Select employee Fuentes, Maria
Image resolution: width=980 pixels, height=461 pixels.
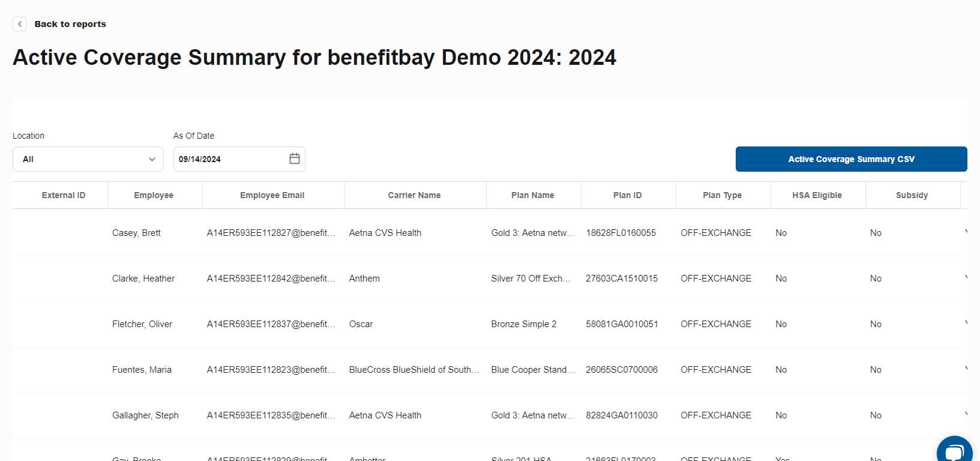(x=142, y=370)
